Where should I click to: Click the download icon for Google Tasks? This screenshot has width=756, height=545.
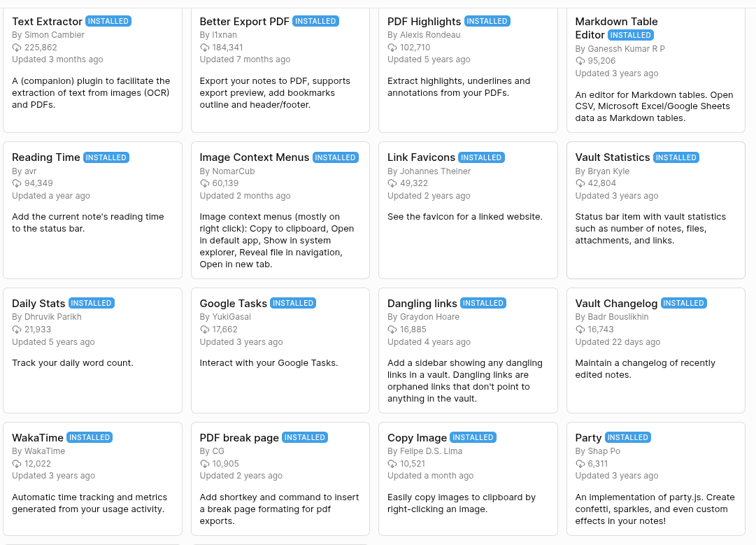(x=205, y=330)
